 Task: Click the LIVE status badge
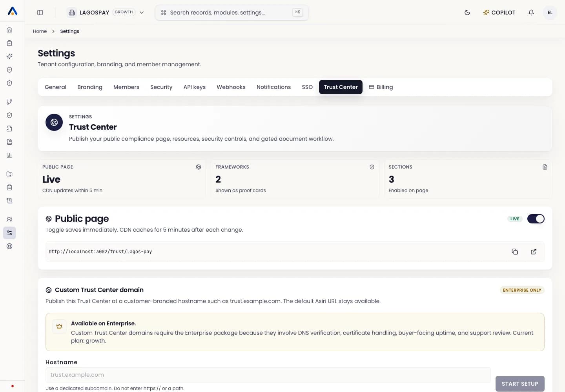click(x=515, y=219)
